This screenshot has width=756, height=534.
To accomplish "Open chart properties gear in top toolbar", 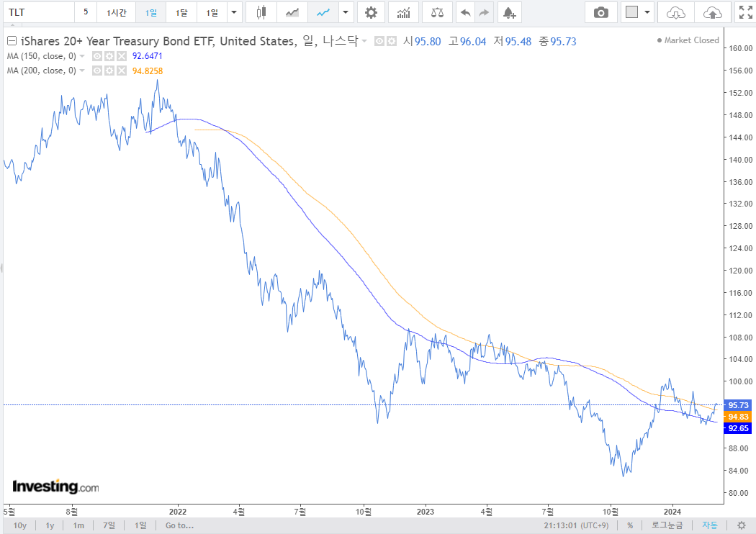I will click(x=371, y=12).
